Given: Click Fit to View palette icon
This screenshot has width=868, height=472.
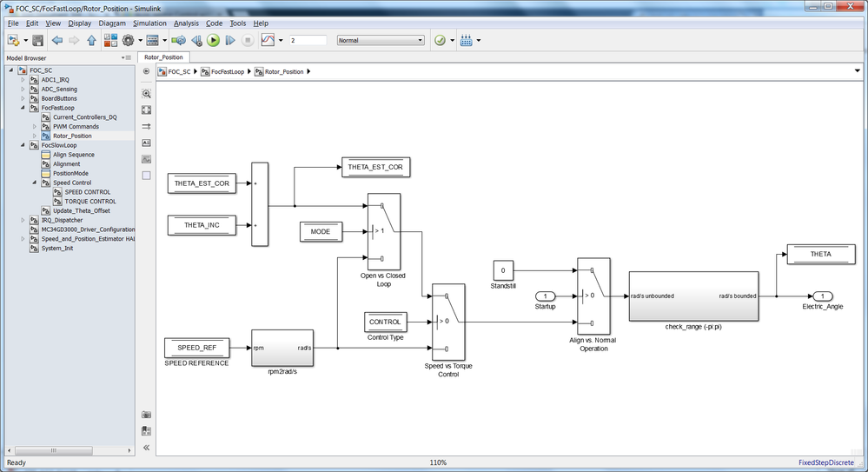Looking at the screenshot, I should (146, 110).
